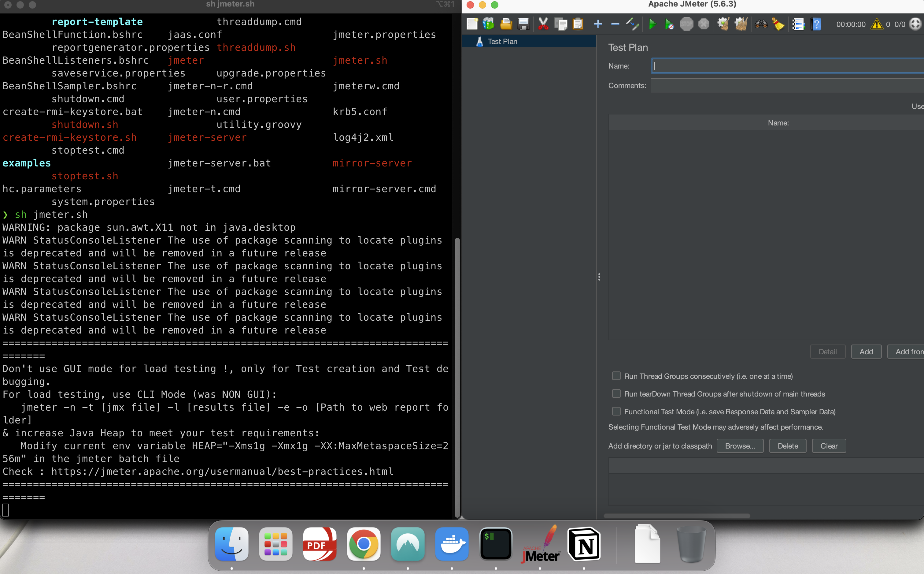Click the Shutdown X icon
The height and width of the screenshot is (574, 924).
(x=704, y=24)
